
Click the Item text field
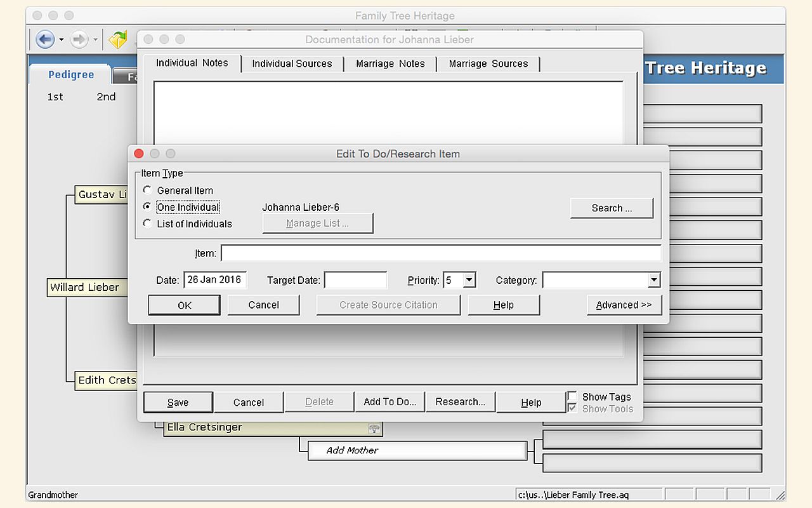pyautogui.click(x=440, y=253)
